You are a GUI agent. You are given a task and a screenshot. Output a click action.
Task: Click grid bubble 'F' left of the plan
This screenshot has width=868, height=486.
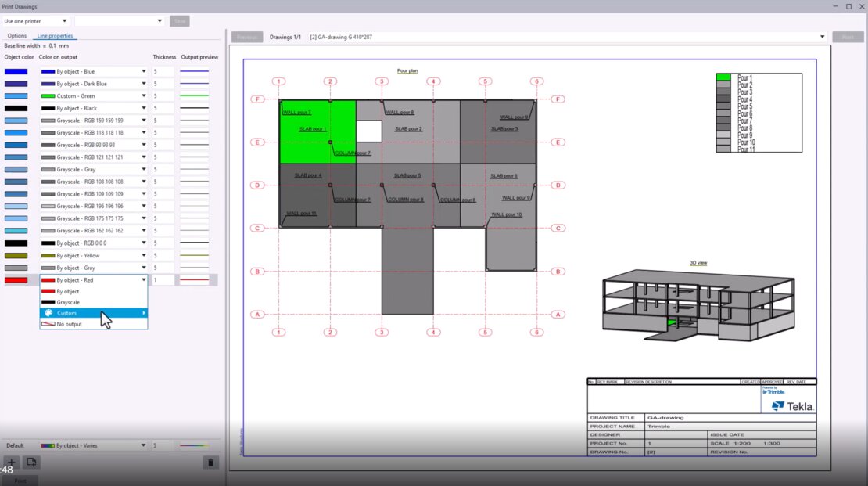click(x=257, y=99)
